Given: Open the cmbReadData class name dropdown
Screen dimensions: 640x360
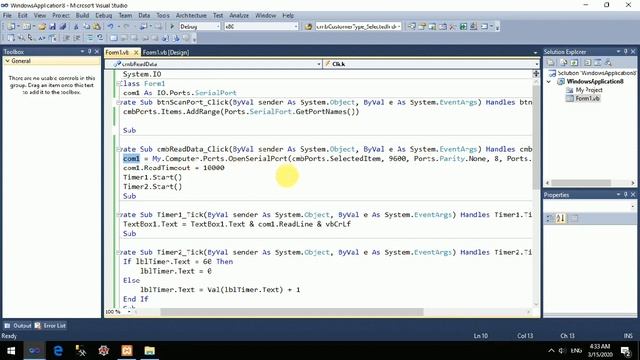Looking at the screenshot, I should pyautogui.click(x=318, y=64).
